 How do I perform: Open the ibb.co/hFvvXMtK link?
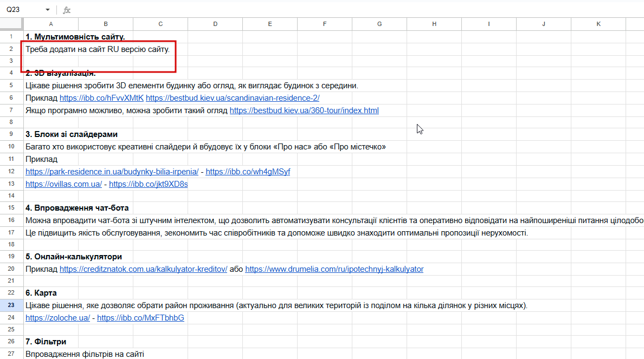101,98
